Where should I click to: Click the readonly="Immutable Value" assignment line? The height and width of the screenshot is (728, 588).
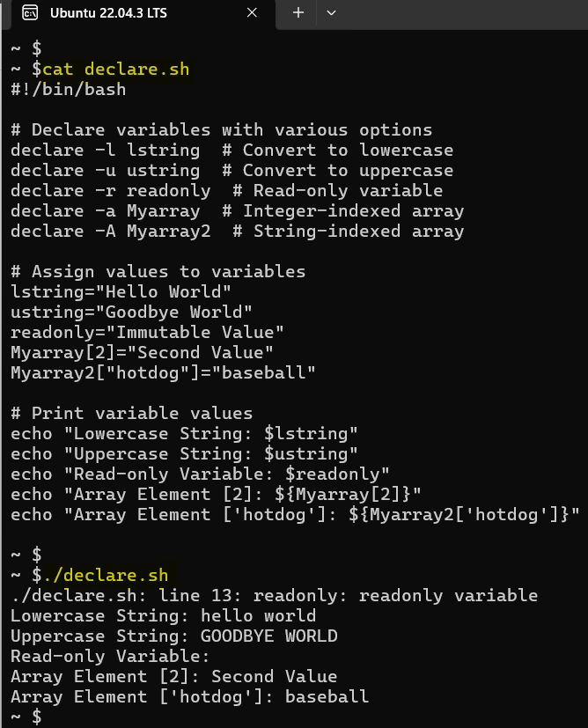click(148, 332)
